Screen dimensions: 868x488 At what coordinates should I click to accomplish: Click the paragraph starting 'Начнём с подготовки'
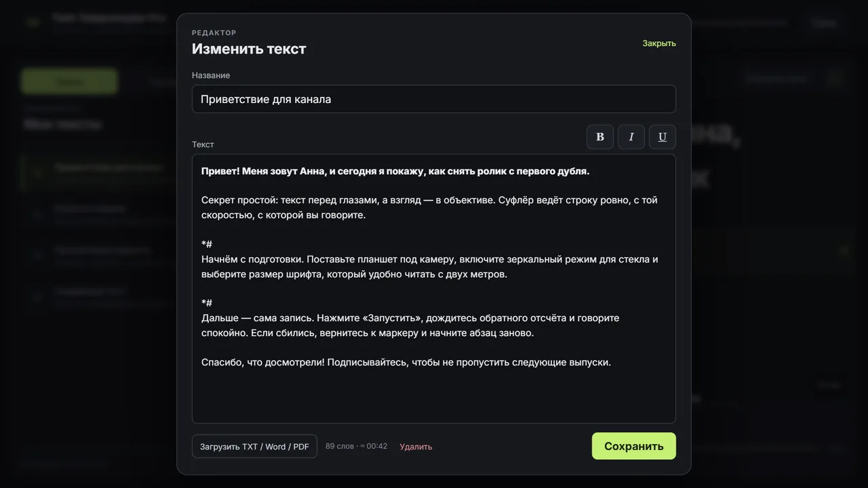click(x=430, y=266)
